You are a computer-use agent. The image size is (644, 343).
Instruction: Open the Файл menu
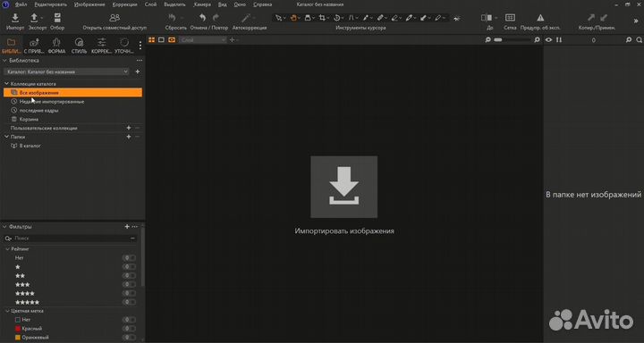click(21, 4)
